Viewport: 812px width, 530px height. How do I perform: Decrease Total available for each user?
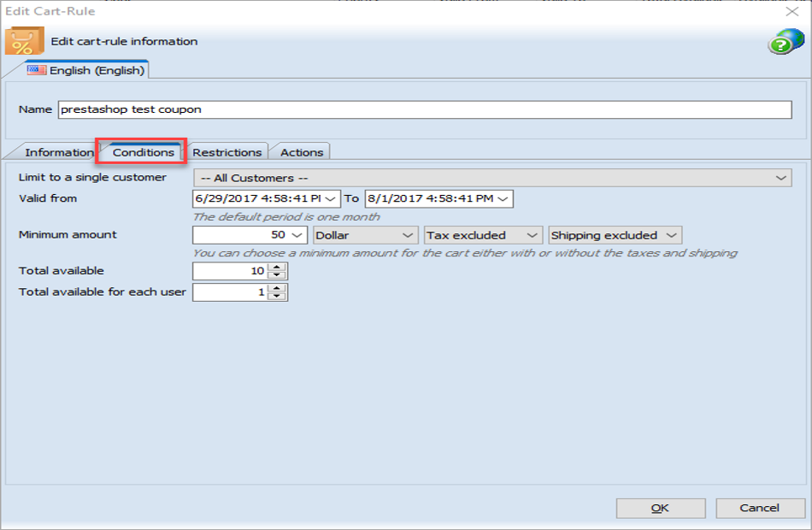[277, 297]
